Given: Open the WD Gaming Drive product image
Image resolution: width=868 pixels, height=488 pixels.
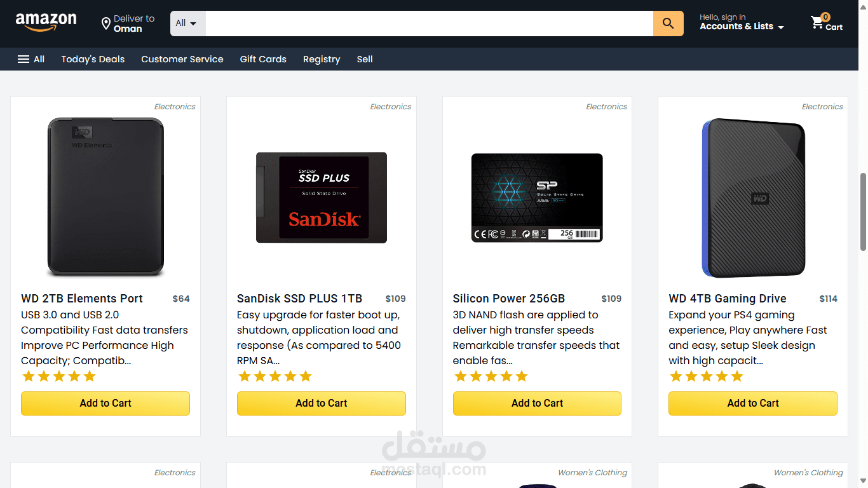Looking at the screenshot, I should (753, 198).
